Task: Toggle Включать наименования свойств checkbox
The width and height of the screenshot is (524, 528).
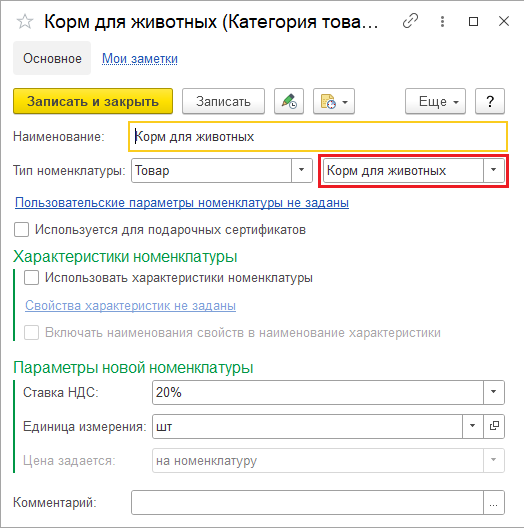Action: pos(31,333)
